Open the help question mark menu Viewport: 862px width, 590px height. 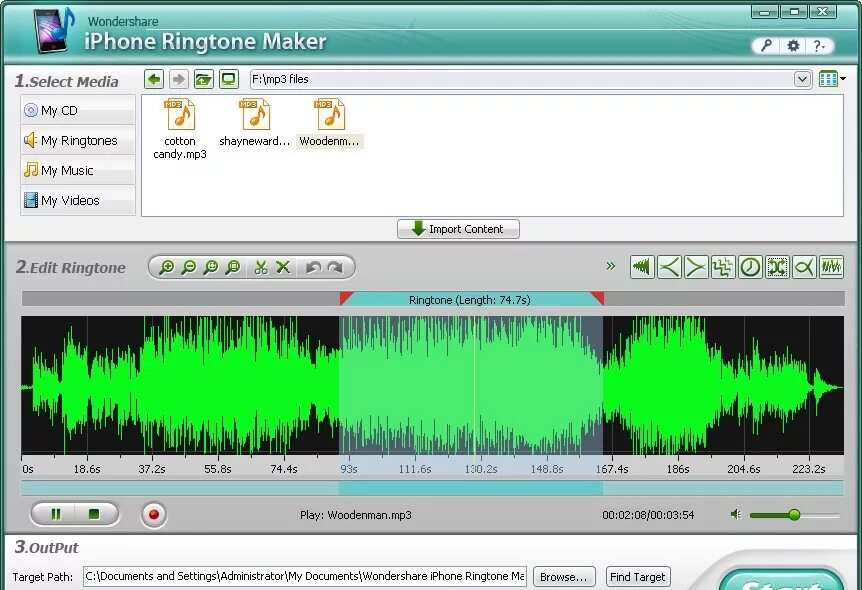[x=819, y=46]
